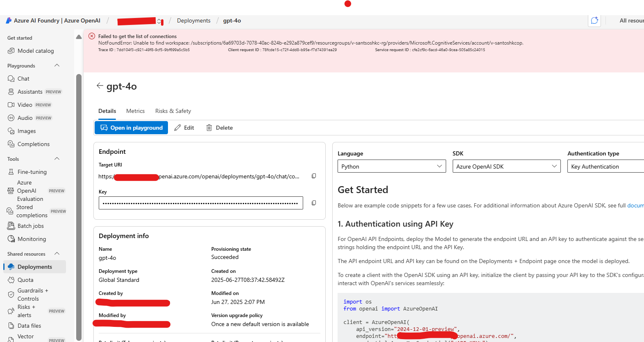644x342 pixels.
Task: Click the refresh chat icon in top bar
Action: pyautogui.click(x=594, y=20)
